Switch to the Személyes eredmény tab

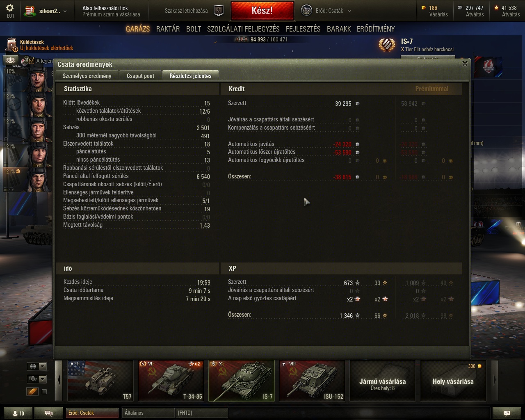(87, 76)
